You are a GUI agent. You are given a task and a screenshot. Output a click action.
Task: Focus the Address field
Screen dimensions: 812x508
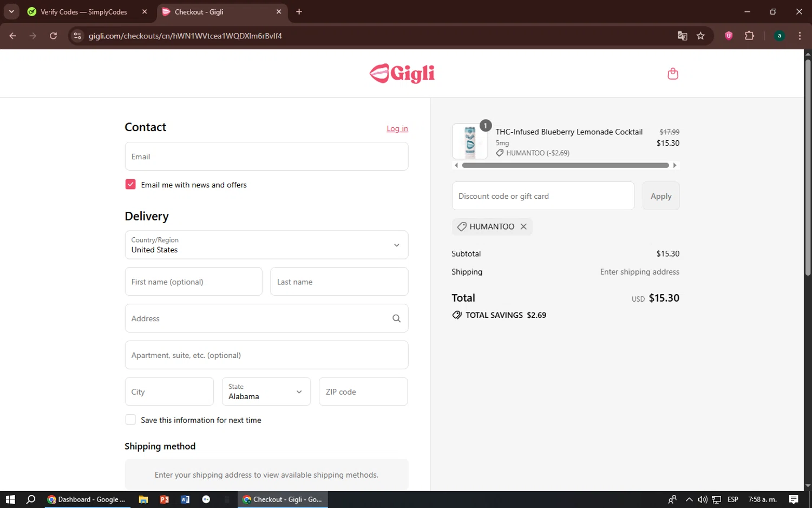pyautogui.click(x=266, y=318)
